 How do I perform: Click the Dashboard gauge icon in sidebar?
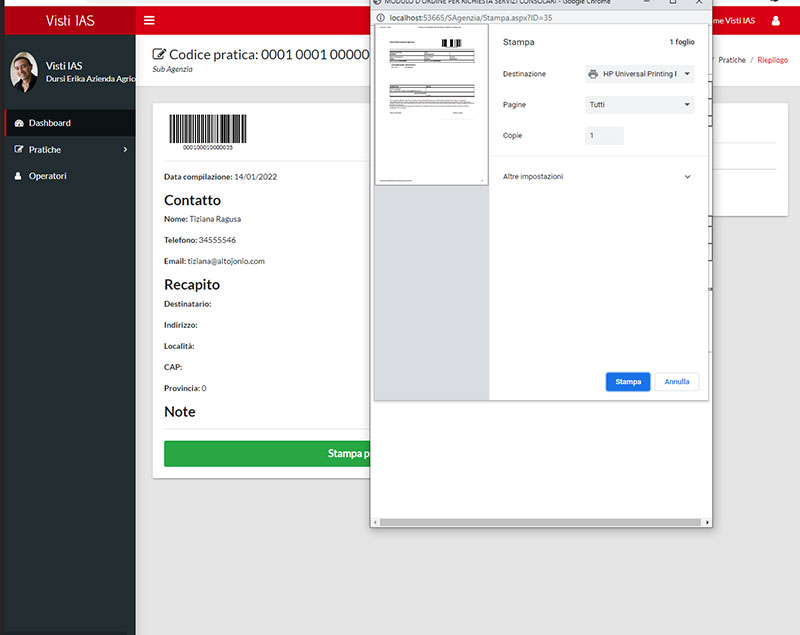point(19,123)
